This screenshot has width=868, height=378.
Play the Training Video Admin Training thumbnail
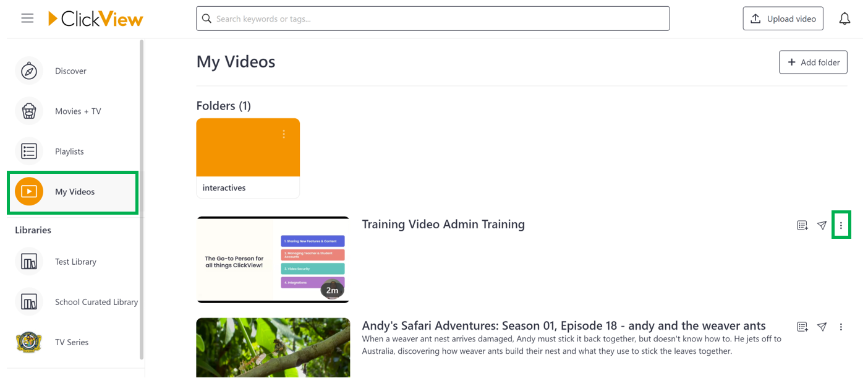273,260
